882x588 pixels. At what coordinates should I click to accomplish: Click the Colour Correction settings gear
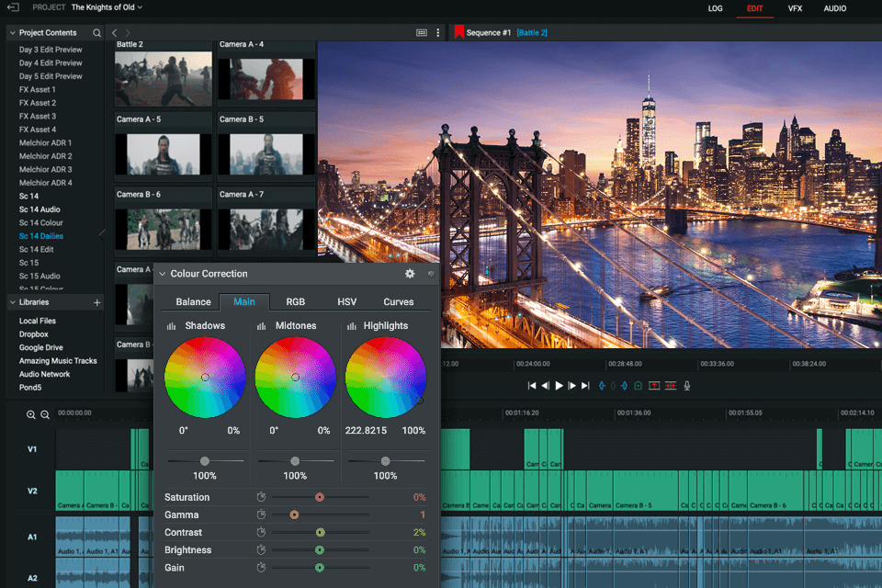coord(410,274)
